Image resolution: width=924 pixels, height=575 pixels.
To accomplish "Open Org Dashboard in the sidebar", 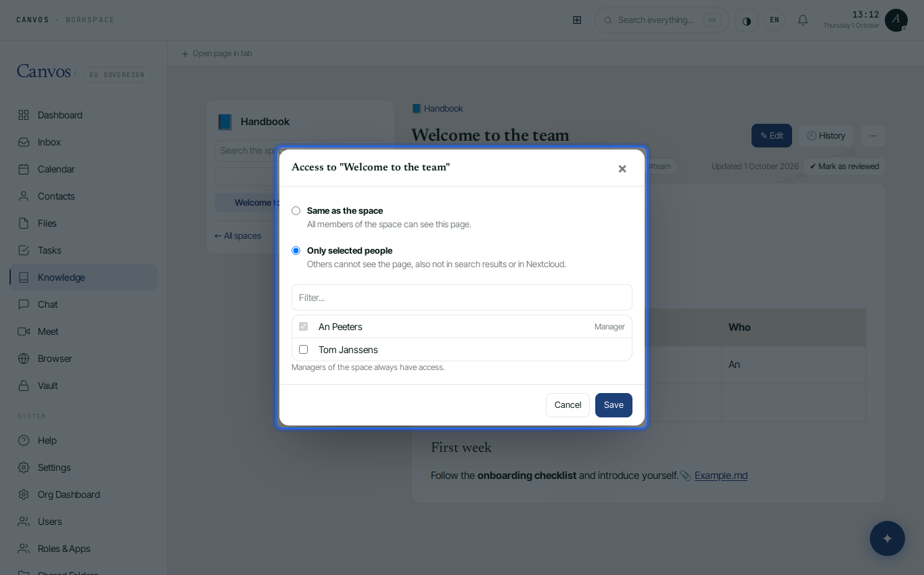I will (x=84, y=495).
